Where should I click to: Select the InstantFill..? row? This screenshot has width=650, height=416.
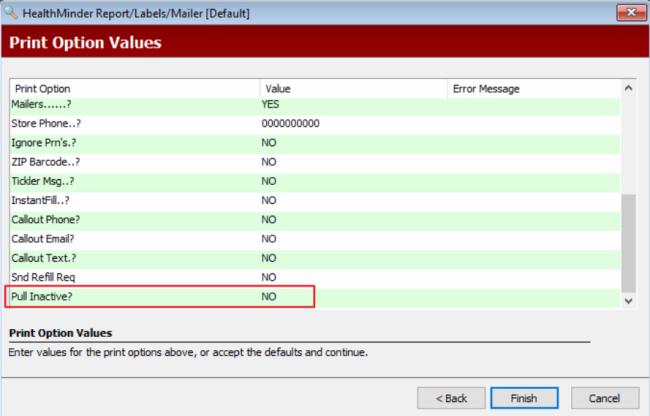point(315,201)
